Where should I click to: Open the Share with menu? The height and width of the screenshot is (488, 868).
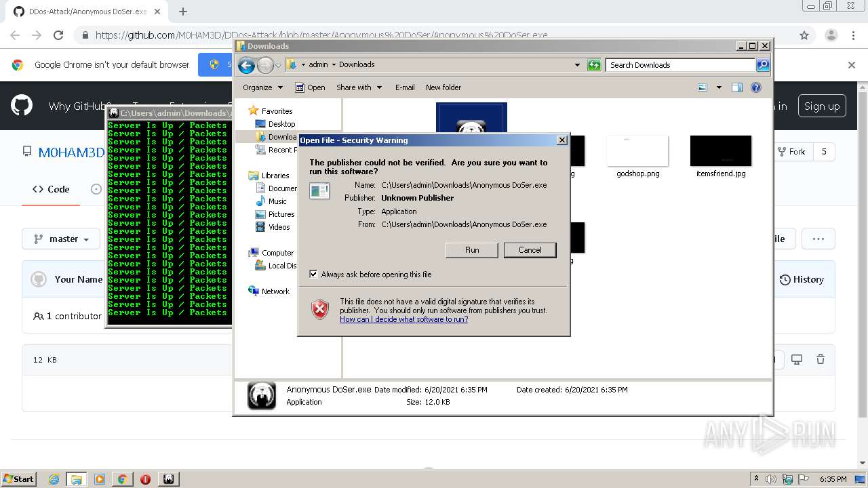tap(359, 87)
